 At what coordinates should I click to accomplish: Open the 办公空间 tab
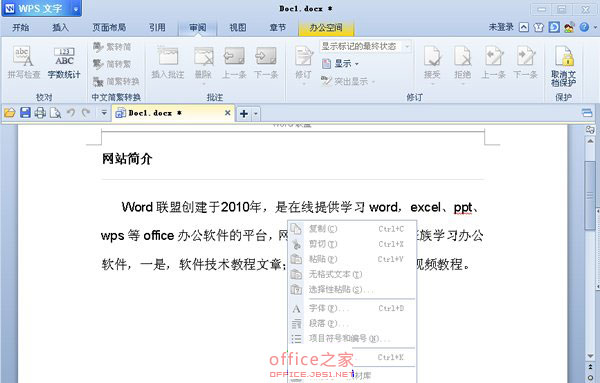coord(326,28)
